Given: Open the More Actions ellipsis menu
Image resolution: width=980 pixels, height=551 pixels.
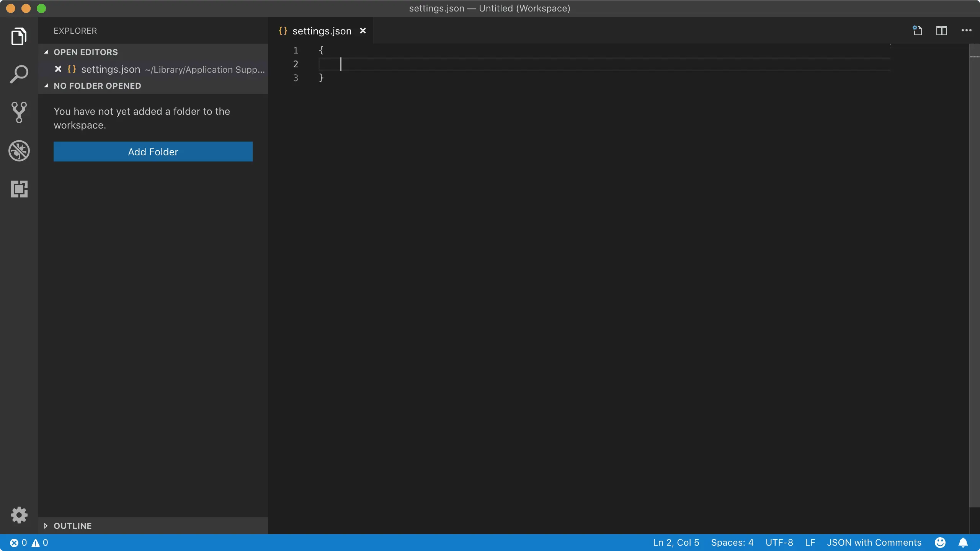Looking at the screenshot, I should (966, 31).
